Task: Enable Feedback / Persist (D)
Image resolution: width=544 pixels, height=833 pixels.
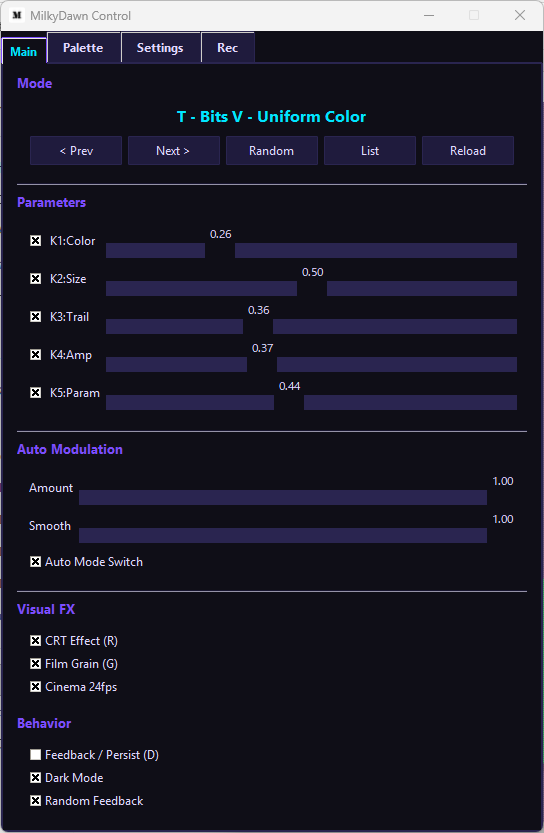Action: [x=36, y=755]
